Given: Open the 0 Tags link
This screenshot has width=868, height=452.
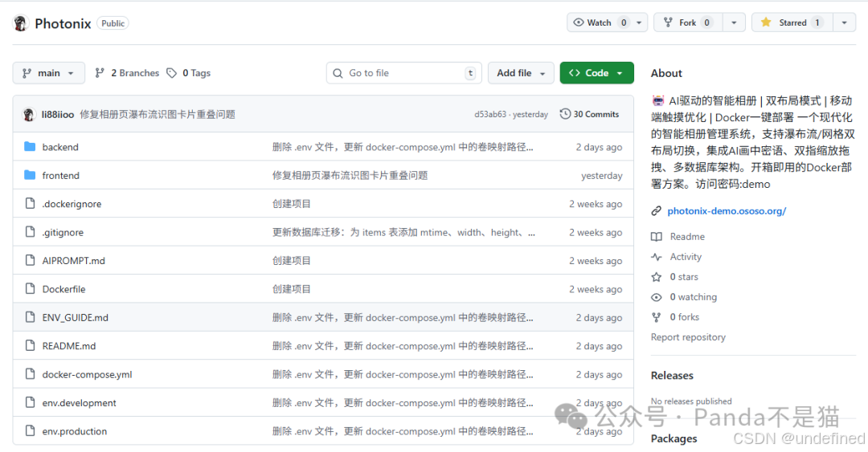Looking at the screenshot, I should (190, 73).
